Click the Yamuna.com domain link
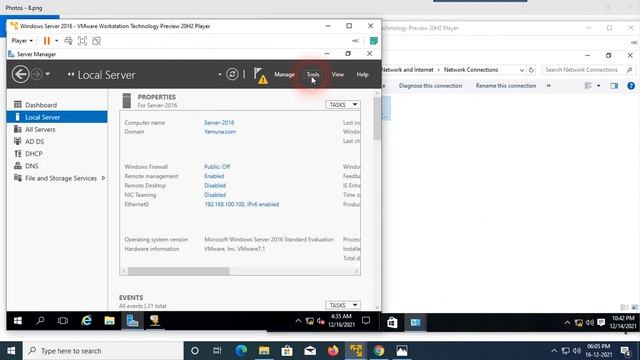 (x=220, y=132)
